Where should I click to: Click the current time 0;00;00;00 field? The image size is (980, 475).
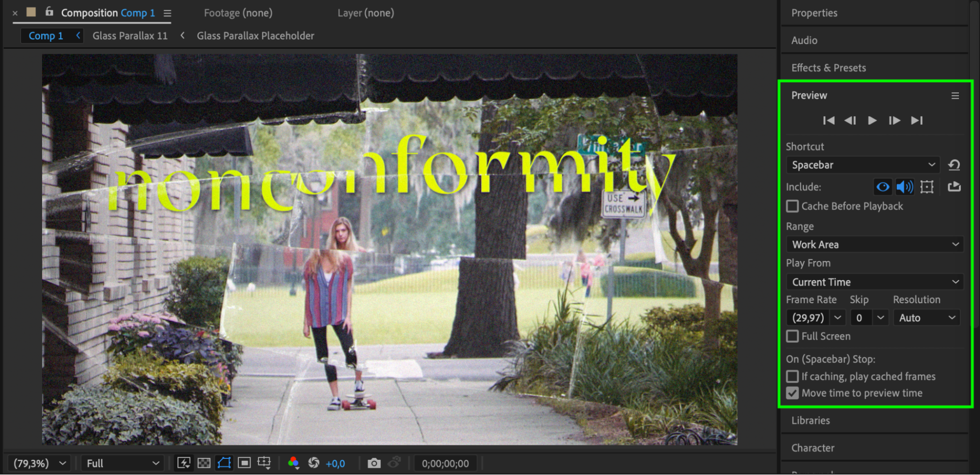click(445, 463)
